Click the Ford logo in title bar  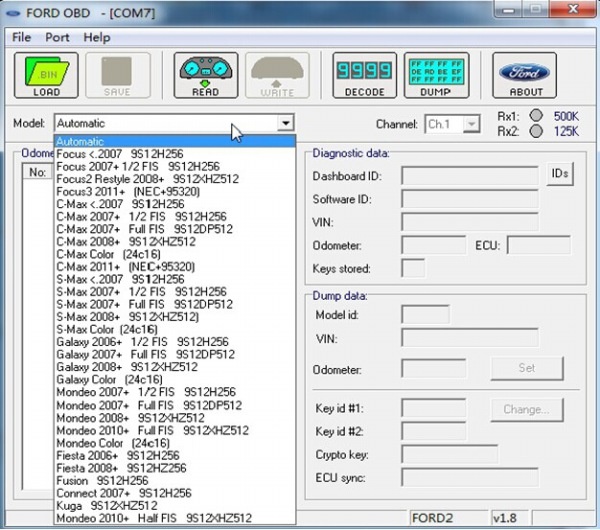tap(13, 13)
